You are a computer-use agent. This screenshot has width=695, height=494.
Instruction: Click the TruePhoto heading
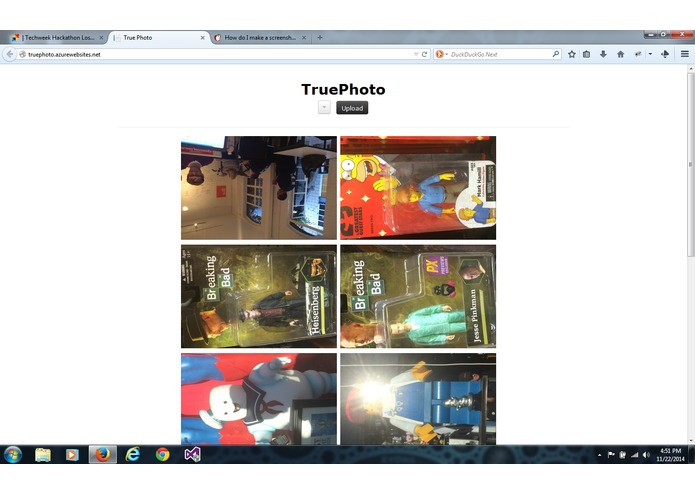point(344,89)
